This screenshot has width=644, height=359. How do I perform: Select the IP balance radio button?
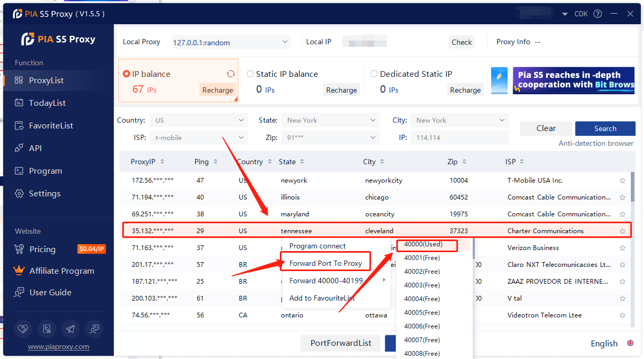[x=126, y=74]
